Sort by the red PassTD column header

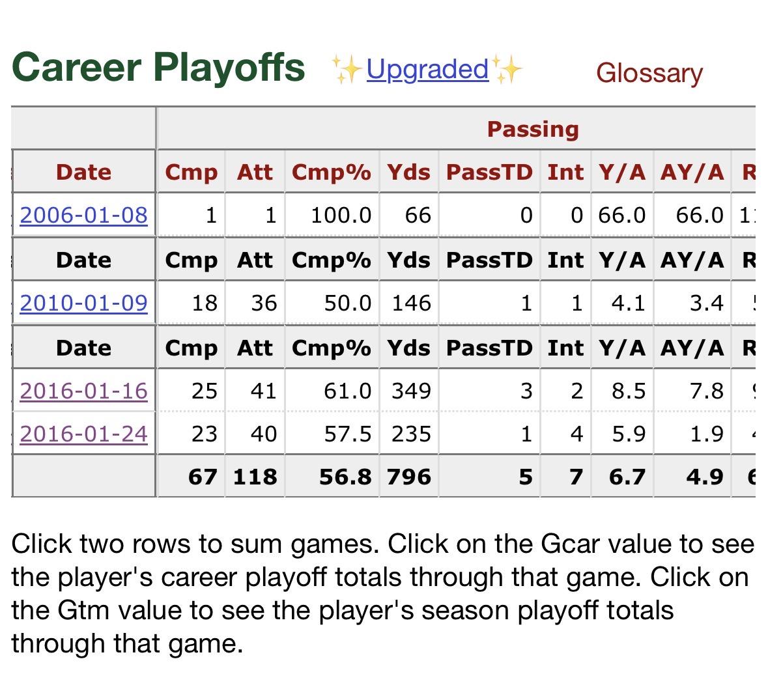[489, 172]
